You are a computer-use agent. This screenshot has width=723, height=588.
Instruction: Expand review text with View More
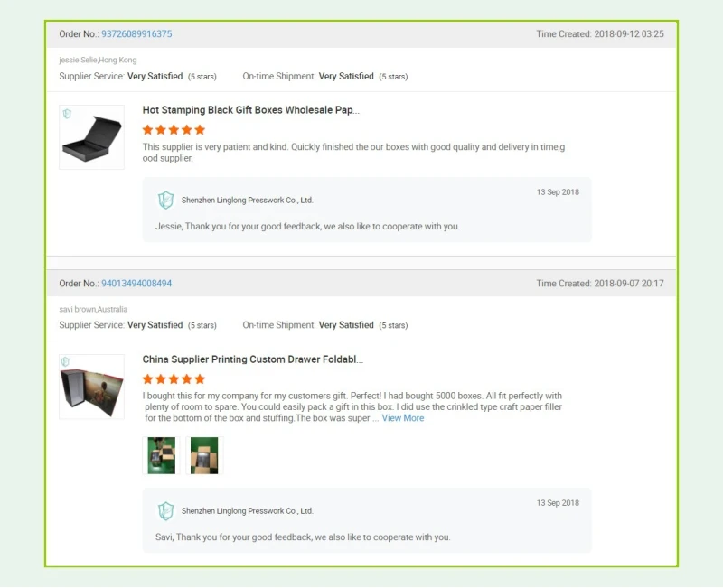pyautogui.click(x=402, y=418)
